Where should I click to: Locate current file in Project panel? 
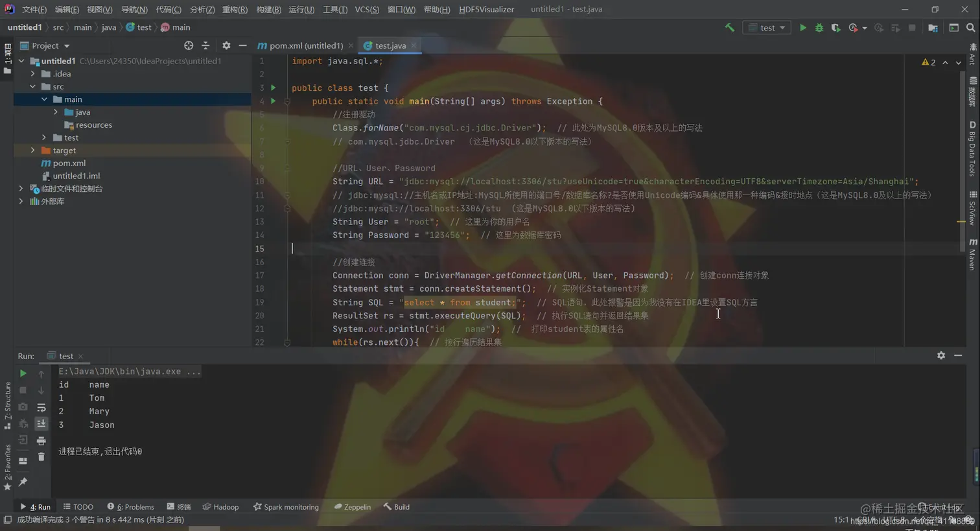point(189,45)
